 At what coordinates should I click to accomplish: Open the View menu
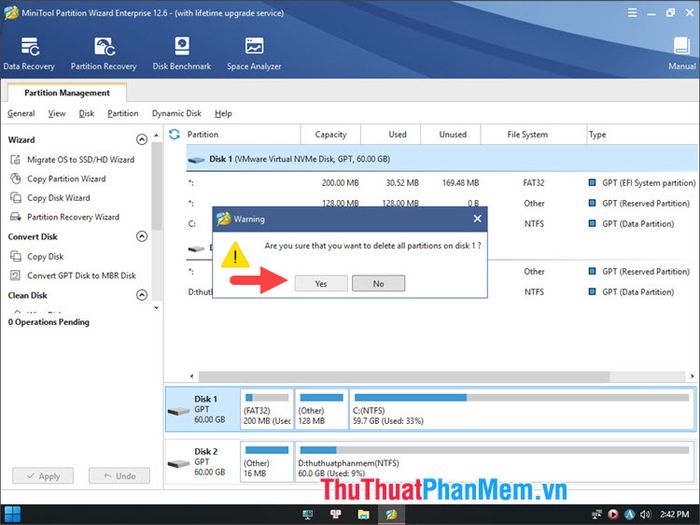pos(57,113)
